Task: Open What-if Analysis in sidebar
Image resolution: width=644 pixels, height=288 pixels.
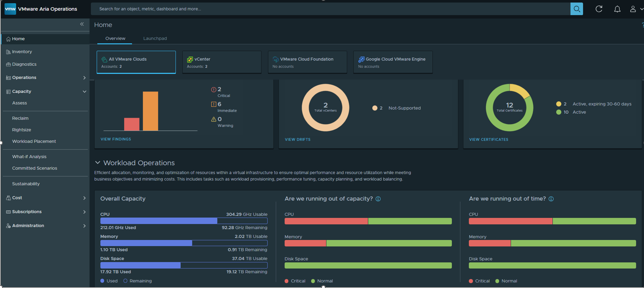Action: point(29,157)
